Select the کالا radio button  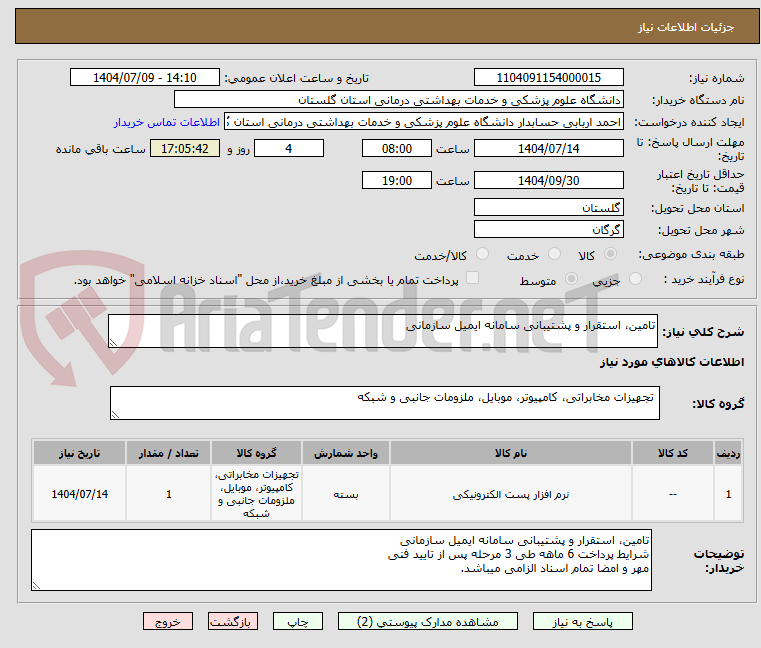click(x=611, y=254)
